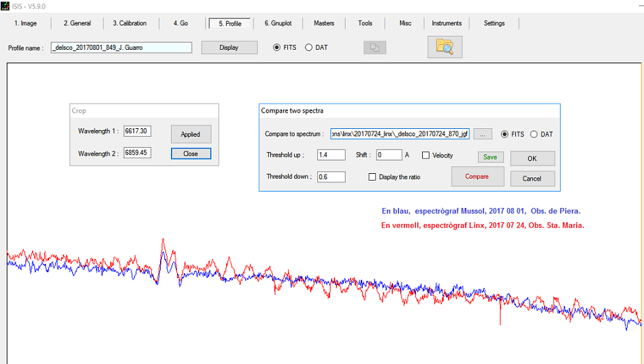Click the grayed copy icon button
Screen dimensions: 644x364
[x=375, y=48]
